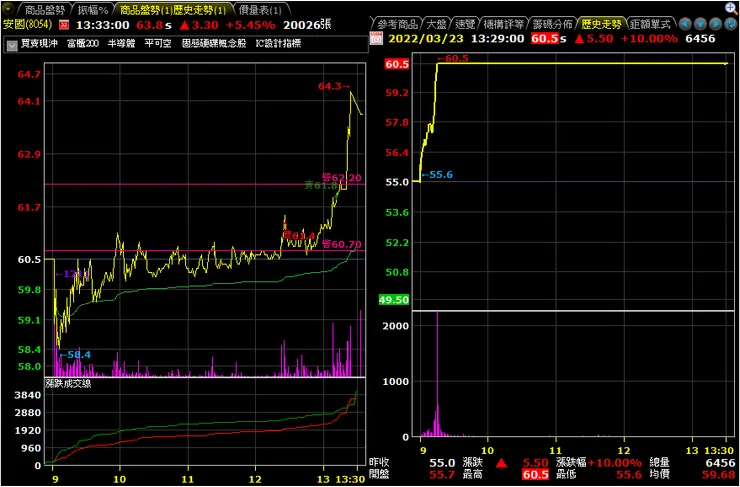Click the 漲跌成交線 sub-chart label

click(68, 383)
